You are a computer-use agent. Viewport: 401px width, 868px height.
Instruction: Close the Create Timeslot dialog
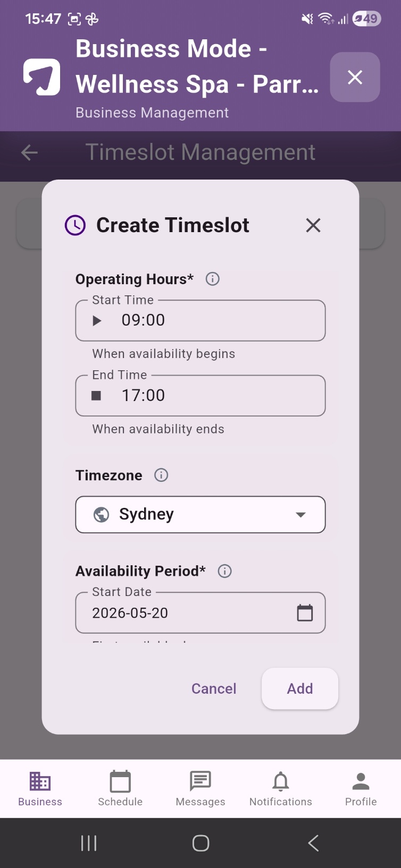[313, 225]
